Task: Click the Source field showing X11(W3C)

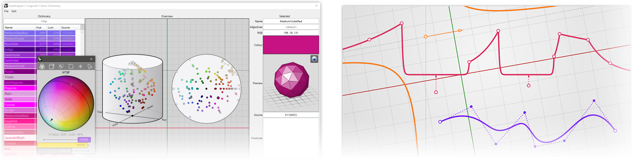Action: [x=291, y=115]
